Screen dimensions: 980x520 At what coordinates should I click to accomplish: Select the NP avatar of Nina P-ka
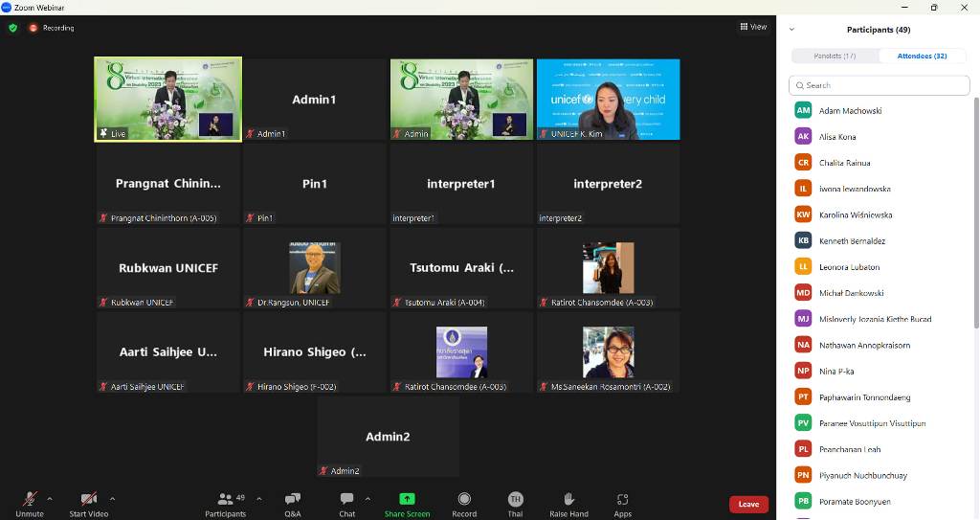803,371
